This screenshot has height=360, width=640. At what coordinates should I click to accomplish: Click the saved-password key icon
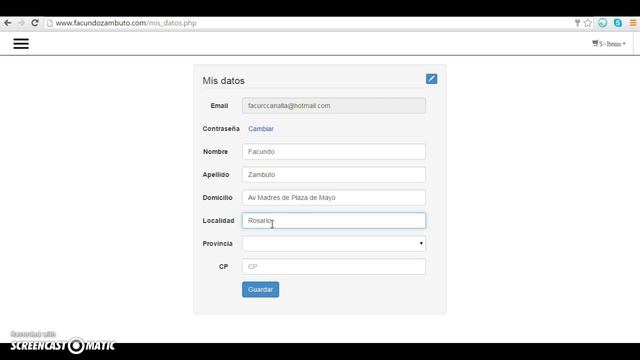pyautogui.click(x=577, y=23)
